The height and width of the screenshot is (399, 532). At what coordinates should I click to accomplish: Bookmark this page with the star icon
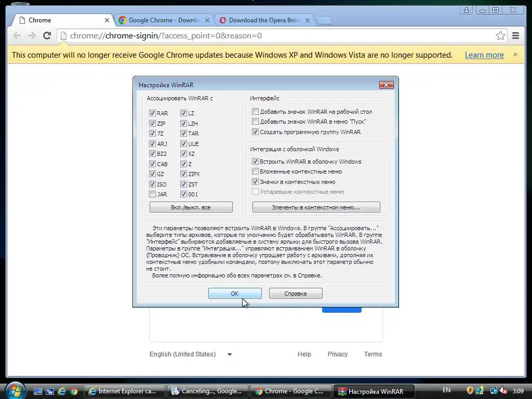coord(500,36)
